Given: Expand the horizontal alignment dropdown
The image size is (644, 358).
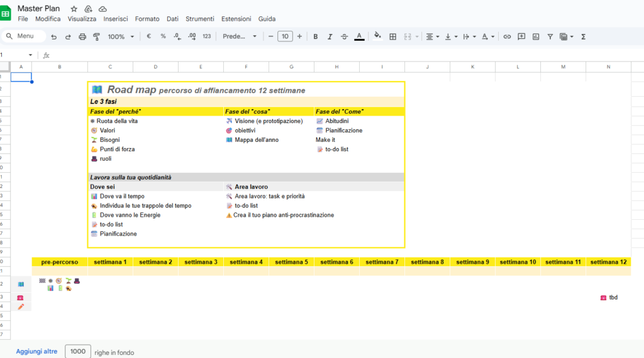Looking at the screenshot, I should point(433,36).
